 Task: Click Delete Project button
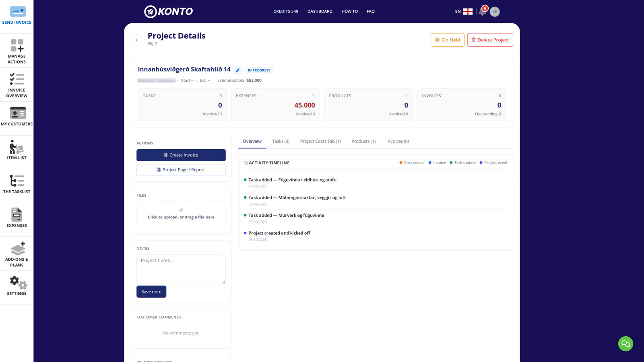[490, 40]
